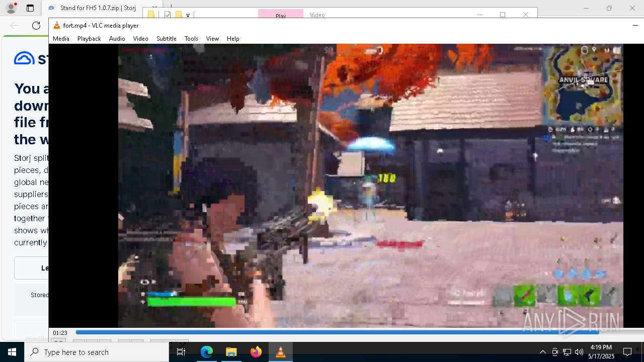644x362 pixels.
Task: Open VLC's Video menu
Action: click(x=140, y=38)
